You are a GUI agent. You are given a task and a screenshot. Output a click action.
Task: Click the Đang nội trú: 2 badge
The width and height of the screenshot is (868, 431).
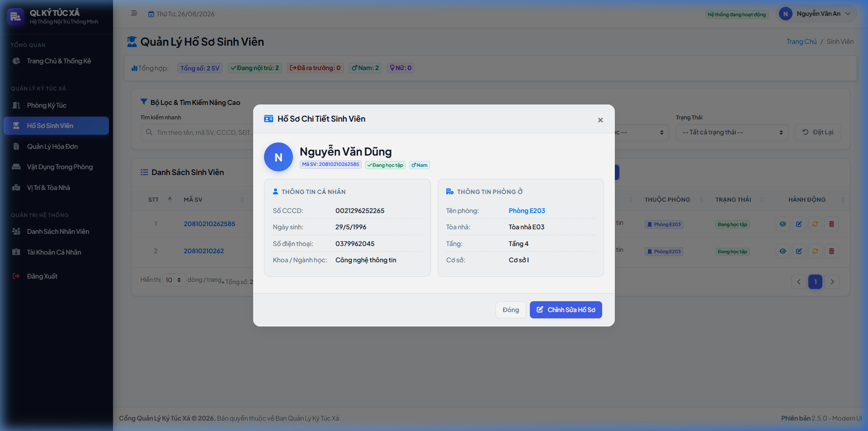(x=255, y=68)
